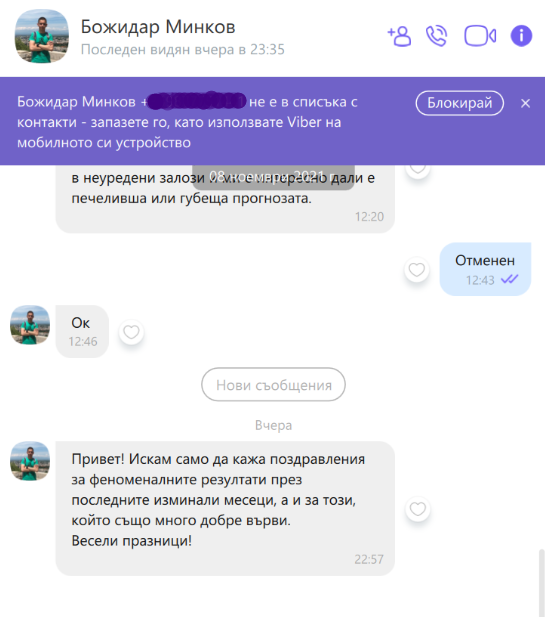Jump to 'Нови съобщения' marker
Screen dimensions: 545x617
coord(273,384)
